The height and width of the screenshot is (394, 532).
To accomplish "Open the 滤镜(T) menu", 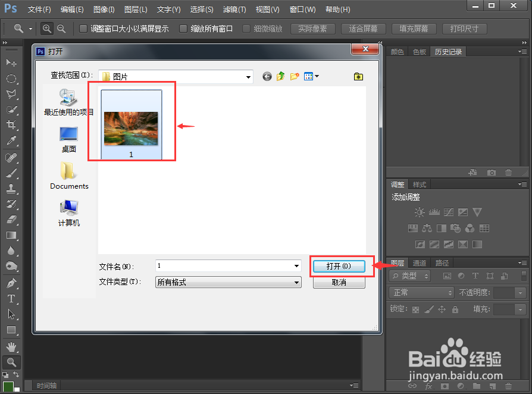I will pyautogui.click(x=234, y=9).
